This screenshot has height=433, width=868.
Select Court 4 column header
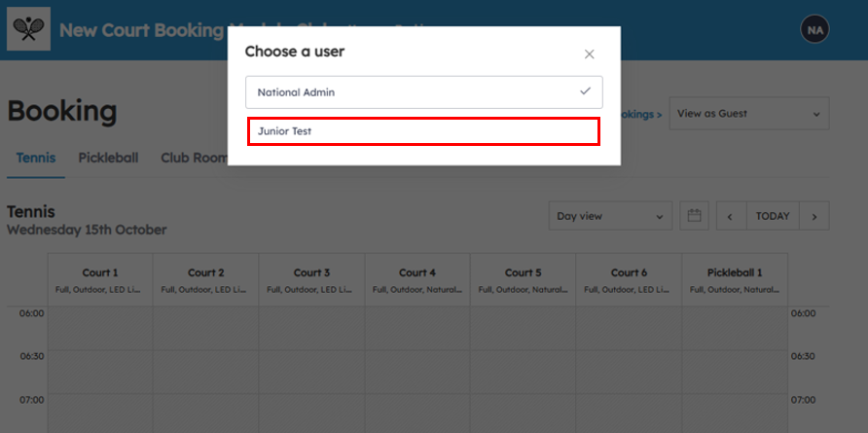(417, 280)
